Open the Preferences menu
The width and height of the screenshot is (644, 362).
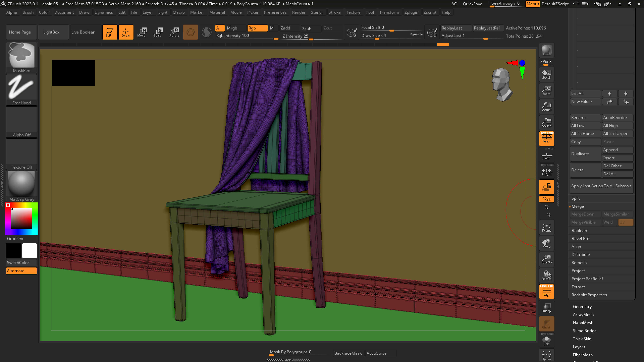(x=275, y=12)
